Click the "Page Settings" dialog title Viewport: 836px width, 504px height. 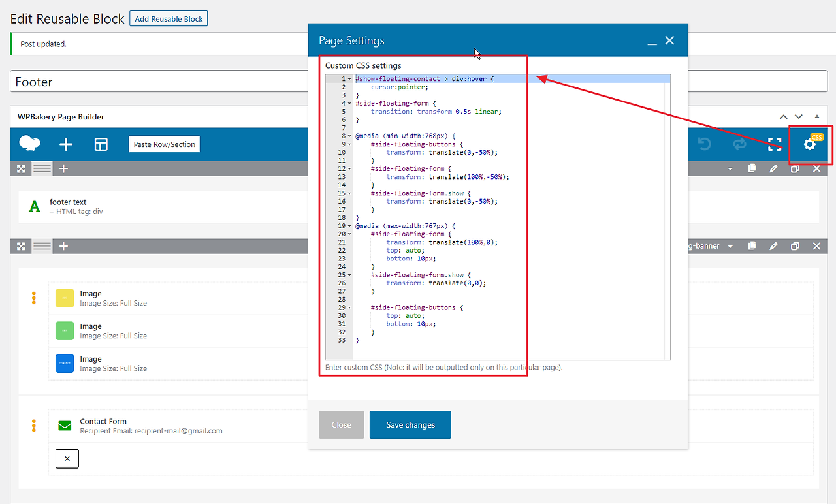point(351,40)
